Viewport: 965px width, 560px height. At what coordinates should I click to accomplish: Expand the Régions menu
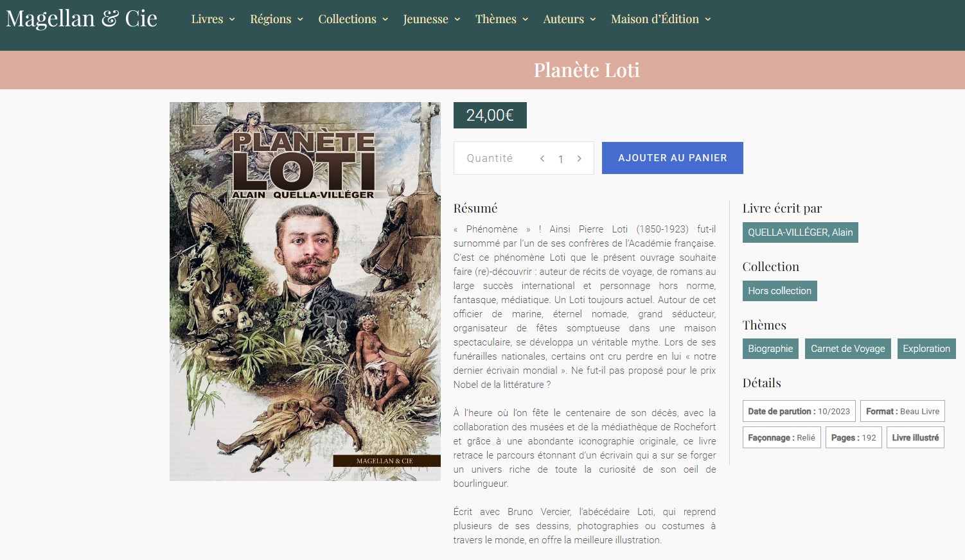[x=276, y=19]
